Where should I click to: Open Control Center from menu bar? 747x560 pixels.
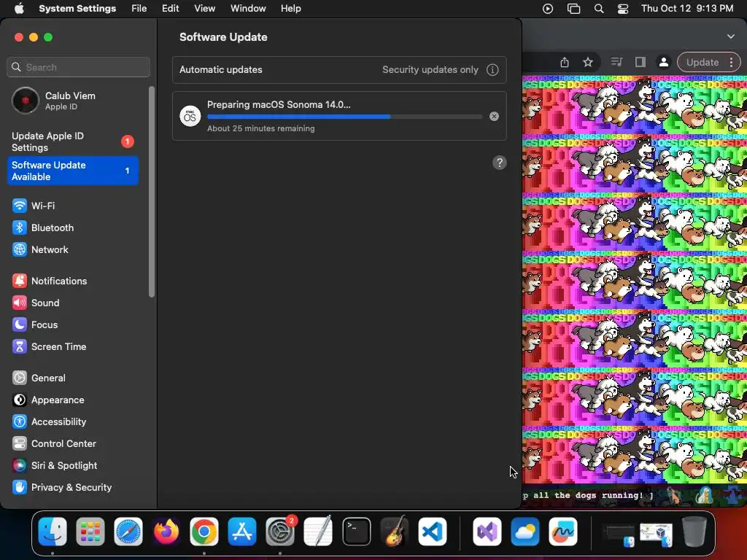(623, 9)
